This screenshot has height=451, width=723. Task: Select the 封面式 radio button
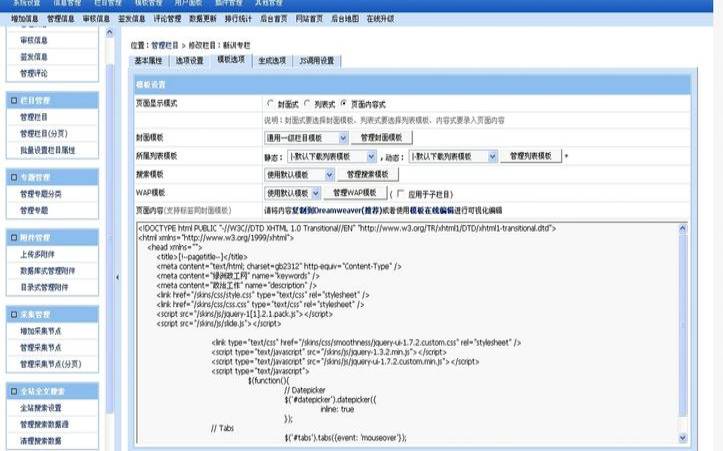coord(270,104)
